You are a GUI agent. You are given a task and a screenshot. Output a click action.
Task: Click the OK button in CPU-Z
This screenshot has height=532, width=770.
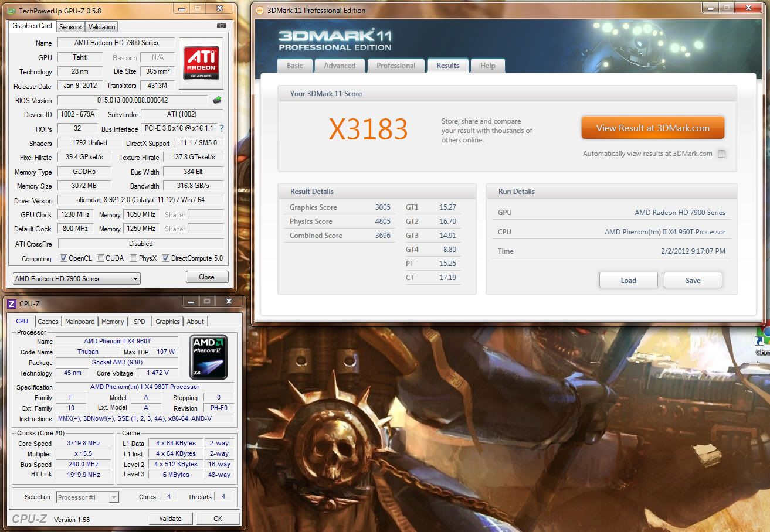pyautogui.click(x=218, y=519)
